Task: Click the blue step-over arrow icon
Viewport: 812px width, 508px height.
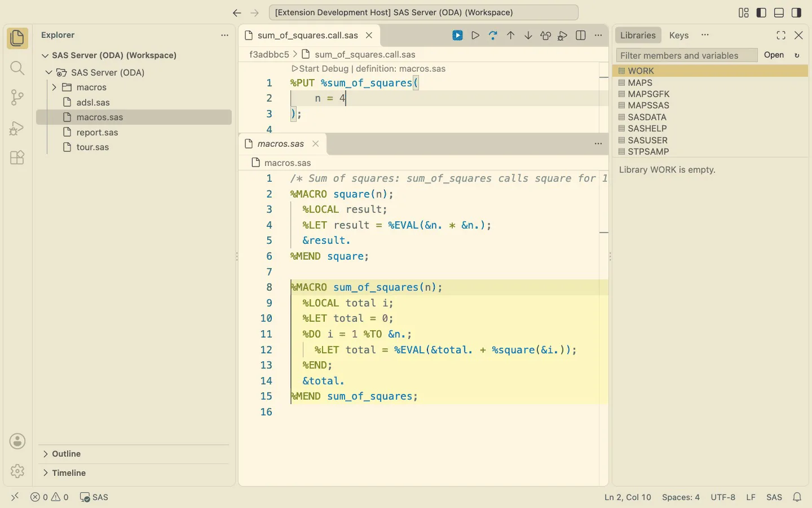Action: click(x=493, y=36)
